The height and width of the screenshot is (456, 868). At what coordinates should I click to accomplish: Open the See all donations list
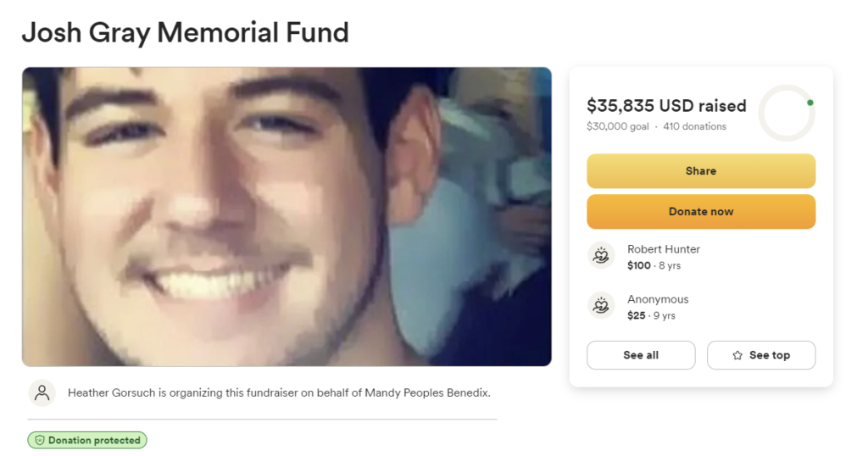pos(641,355)
